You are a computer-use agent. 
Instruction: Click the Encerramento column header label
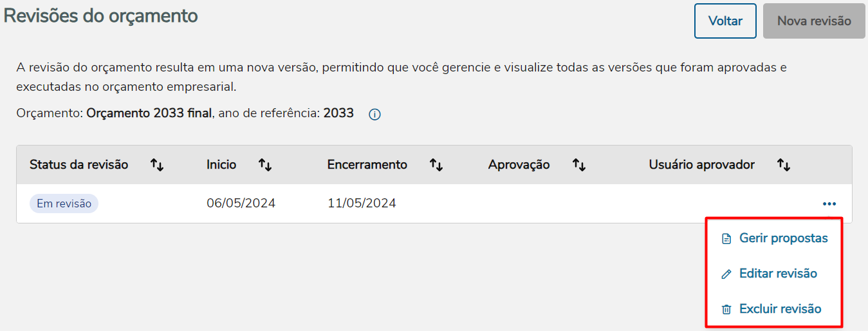[x=367, y=165]
